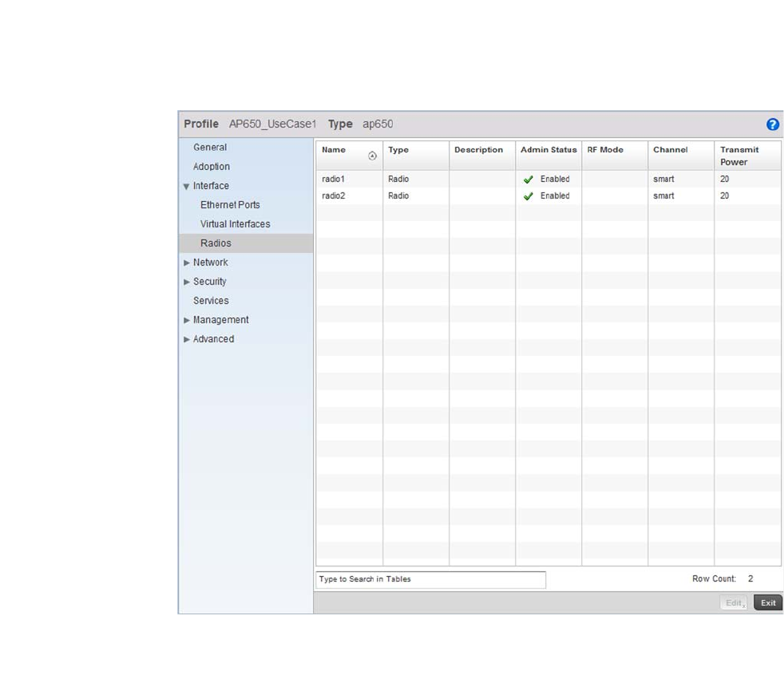Click the AP650_UseCase1 profile name

pos(272,124)
